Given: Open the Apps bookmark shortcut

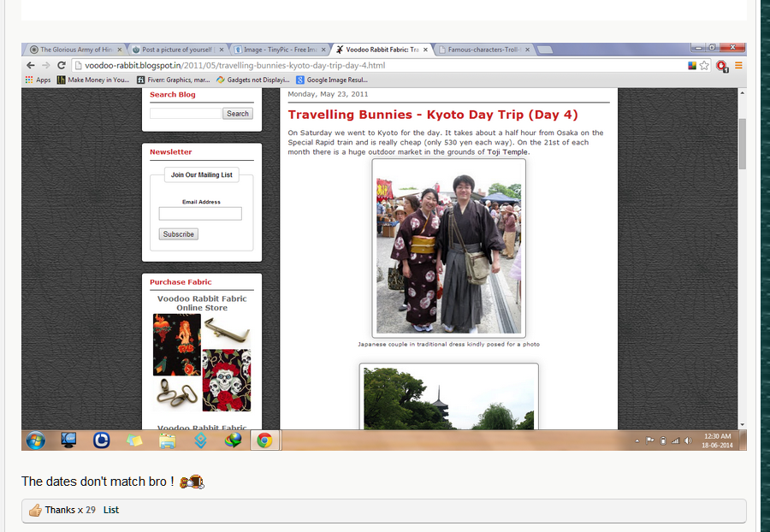Looking at the screenshot, I should click(x=38, y=80).
